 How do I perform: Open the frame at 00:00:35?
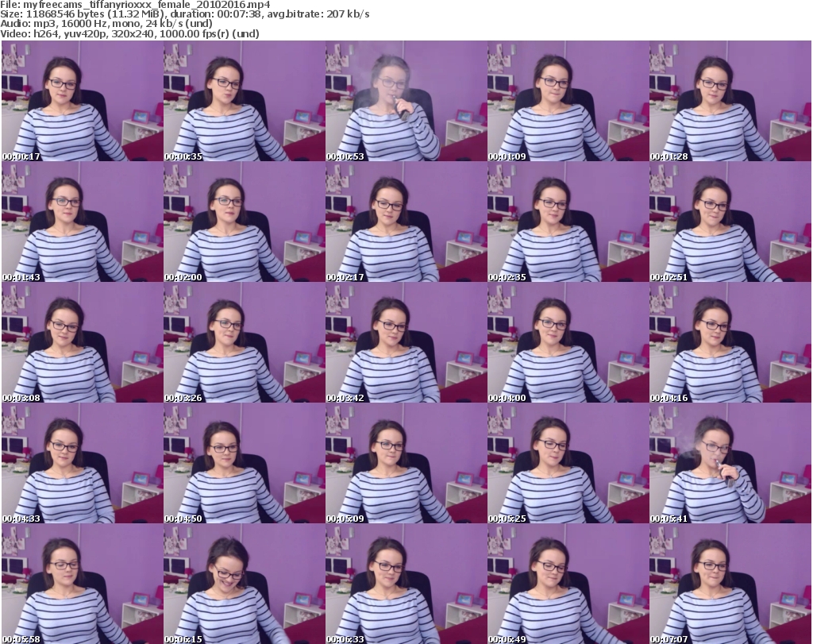[x=245, y=101]
